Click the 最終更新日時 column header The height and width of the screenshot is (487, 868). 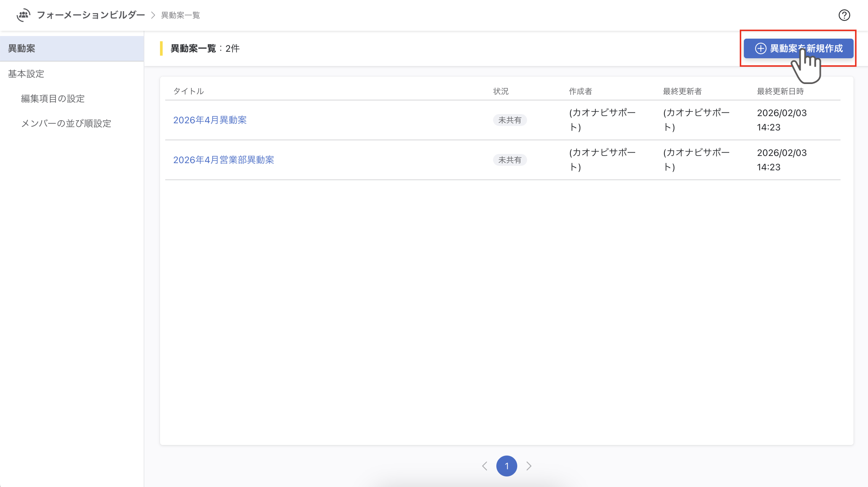tap(780, 92)
